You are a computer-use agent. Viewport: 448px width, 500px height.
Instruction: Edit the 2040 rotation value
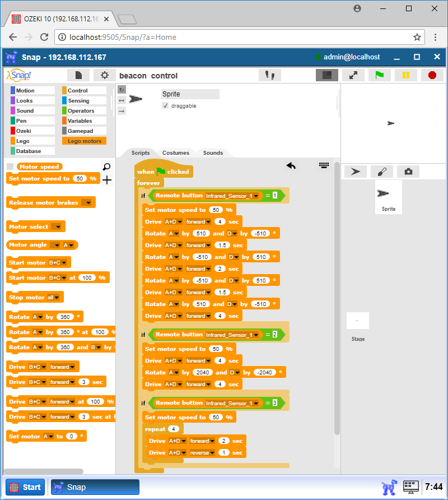(x=203, y=372)
